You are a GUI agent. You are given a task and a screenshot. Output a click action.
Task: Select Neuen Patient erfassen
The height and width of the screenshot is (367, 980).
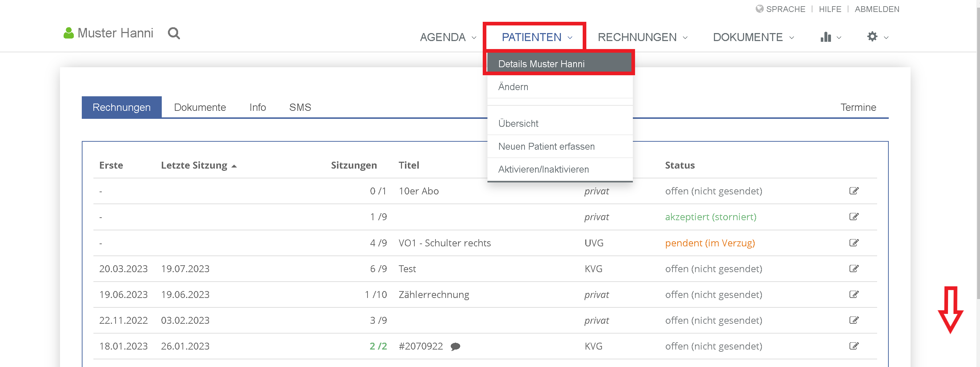[x=560, y=146]
